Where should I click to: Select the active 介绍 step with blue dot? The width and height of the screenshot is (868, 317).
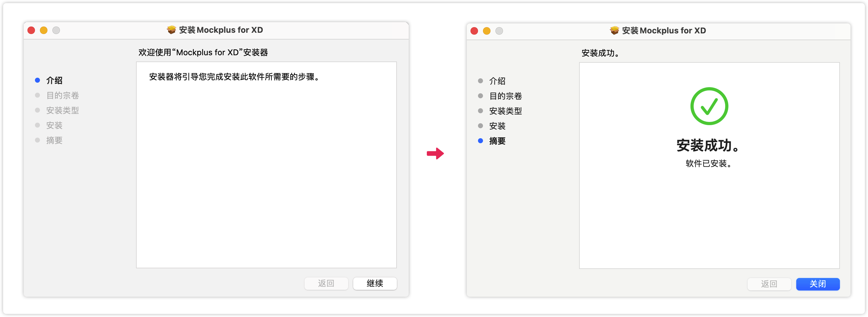[54, 80]
